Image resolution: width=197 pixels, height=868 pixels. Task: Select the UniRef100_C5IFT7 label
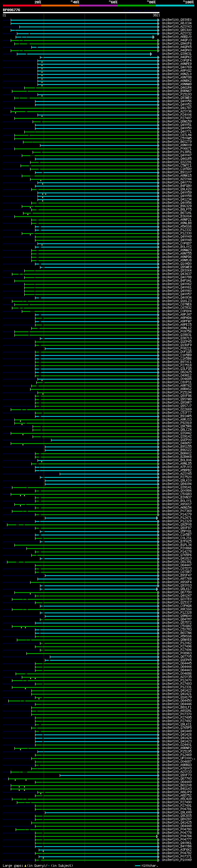point(177,413)
